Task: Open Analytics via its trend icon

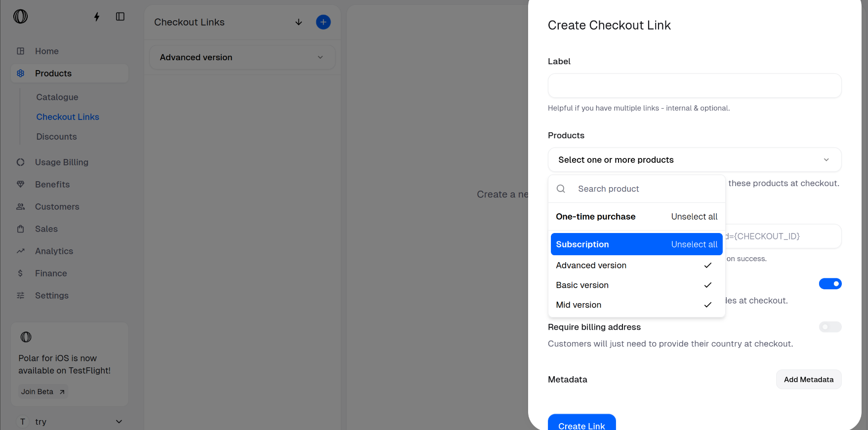Action: point(20,251)
